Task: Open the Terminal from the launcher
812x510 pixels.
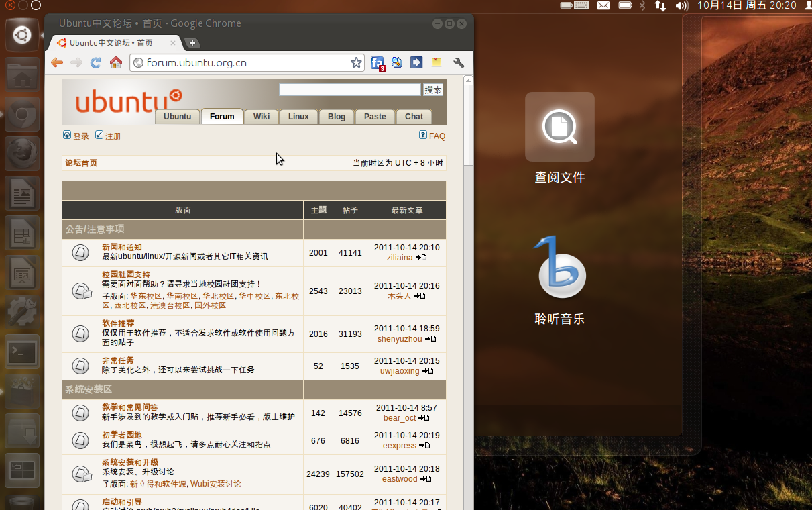Action: coord(22,351)
